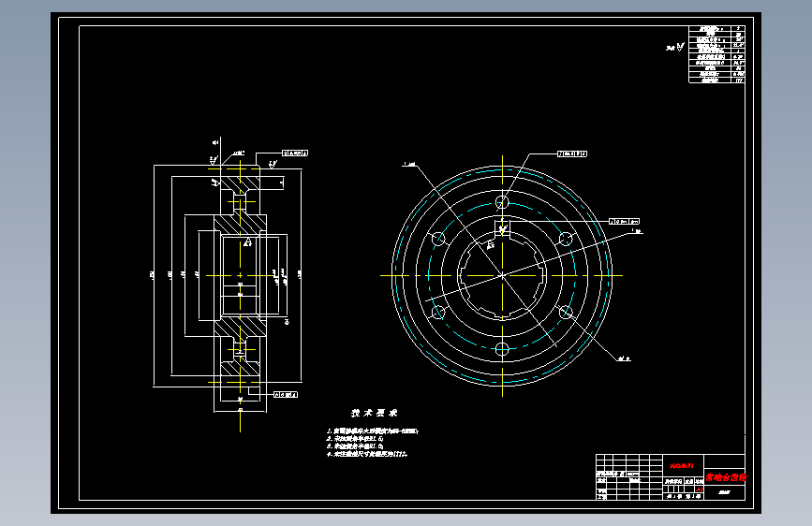The image size is (812, 526).
Task: Pick the top bolt hole on gear front view
Action: pyautogui.click(x=502, y=201)
